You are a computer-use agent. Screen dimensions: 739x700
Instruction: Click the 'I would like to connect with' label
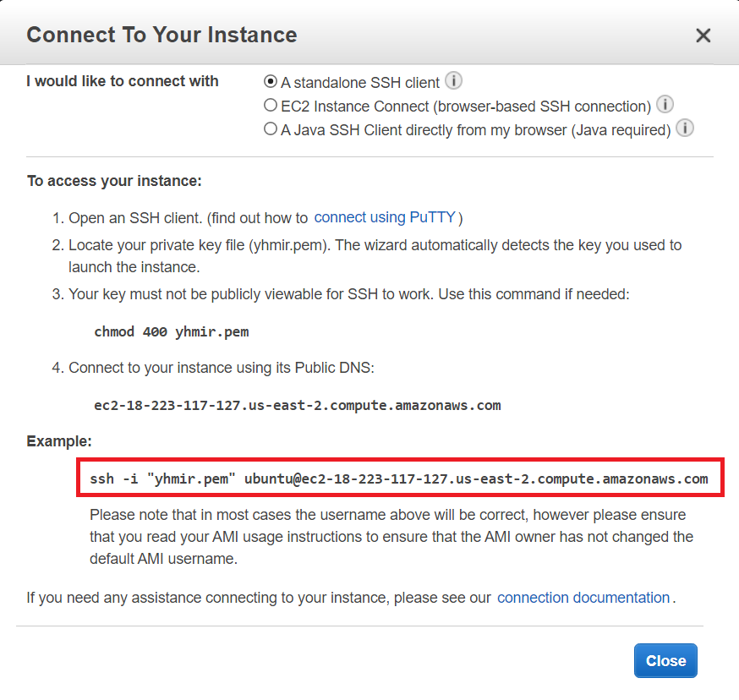tap(123, 81)
